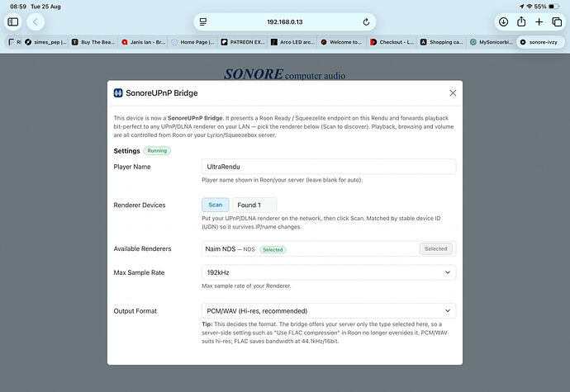Switch to the Shopping ca... tab
570x392 pixels.
442,42
